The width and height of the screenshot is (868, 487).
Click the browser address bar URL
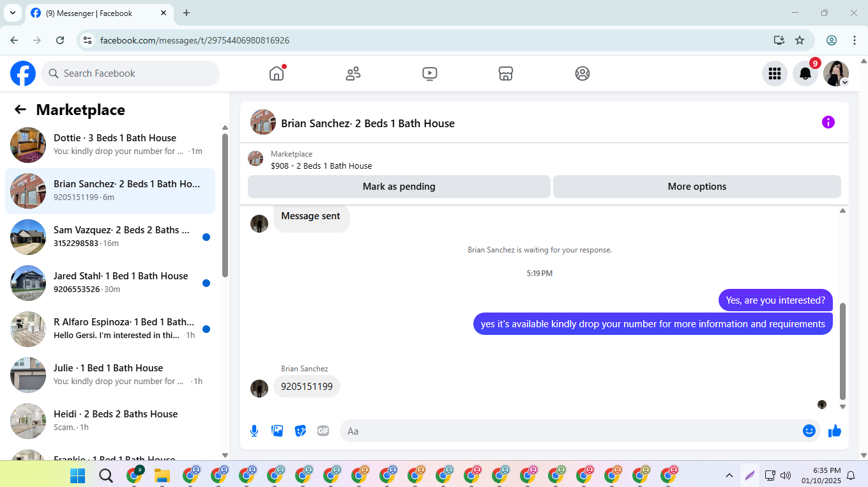tap(195, 40)
